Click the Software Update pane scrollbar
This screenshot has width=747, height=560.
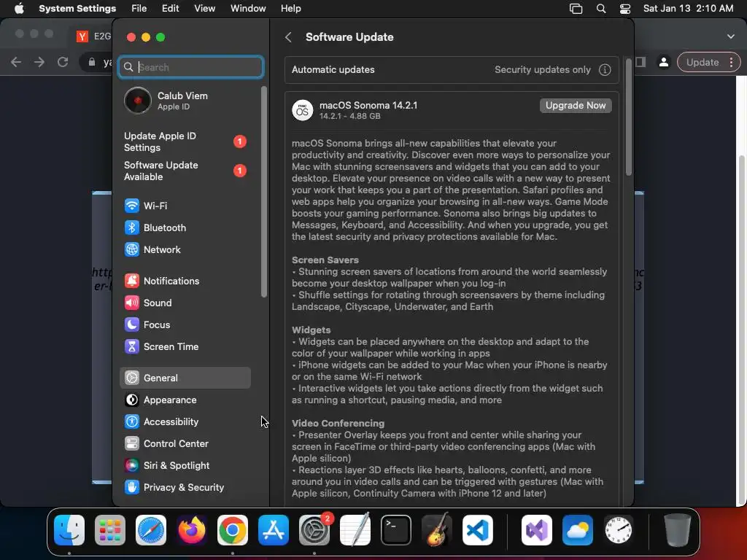point(628,117)
